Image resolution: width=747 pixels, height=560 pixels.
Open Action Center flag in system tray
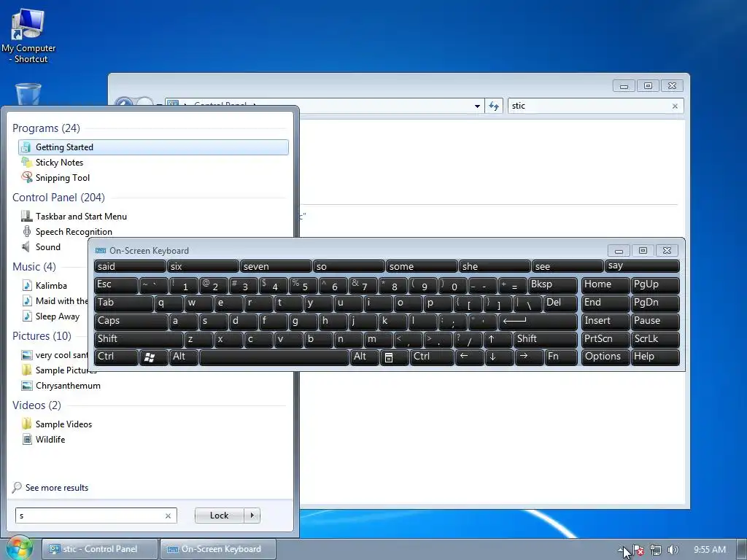tap(639, 550)
